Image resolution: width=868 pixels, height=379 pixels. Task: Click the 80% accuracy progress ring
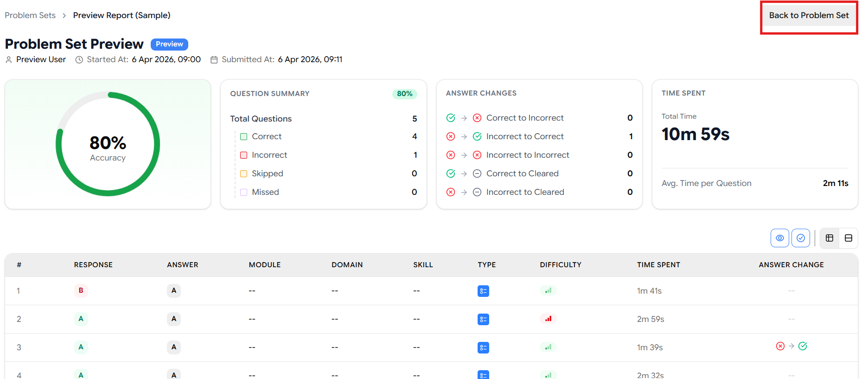tap(108, 144)
